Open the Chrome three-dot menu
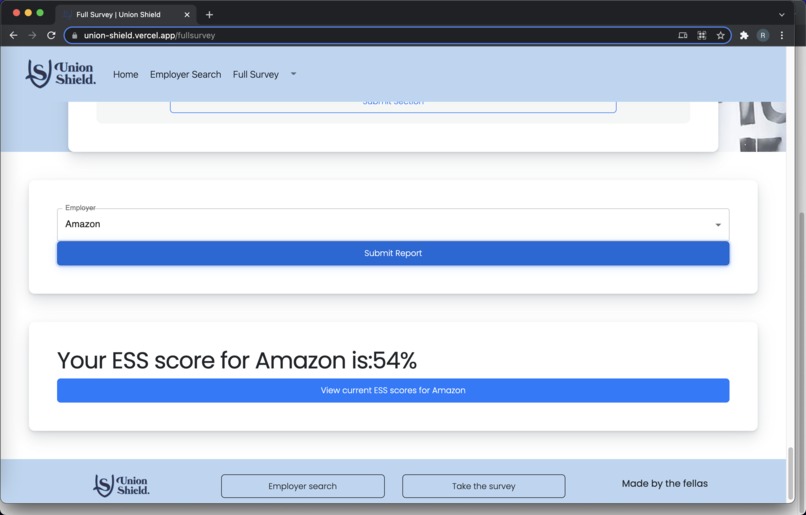The width and height of the screenshot is (806, 515). pos(782,35)
